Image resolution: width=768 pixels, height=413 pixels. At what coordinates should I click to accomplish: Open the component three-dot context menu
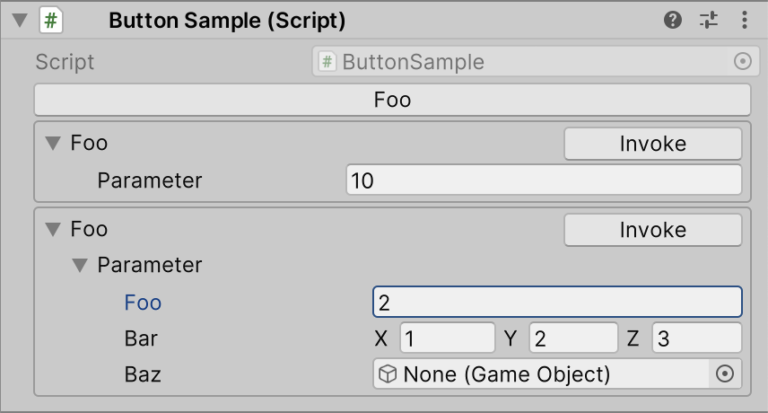[744, 20]
